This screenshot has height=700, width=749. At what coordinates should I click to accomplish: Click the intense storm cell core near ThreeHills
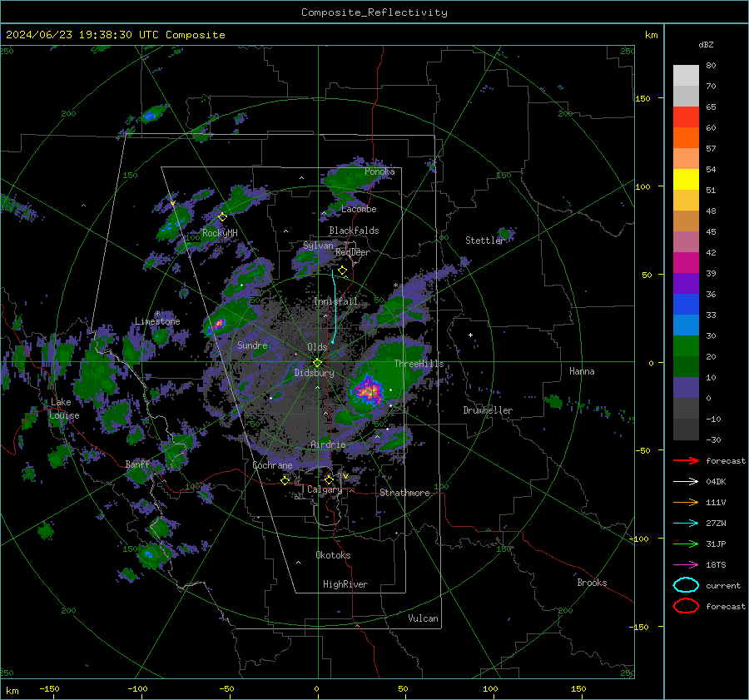369,391
